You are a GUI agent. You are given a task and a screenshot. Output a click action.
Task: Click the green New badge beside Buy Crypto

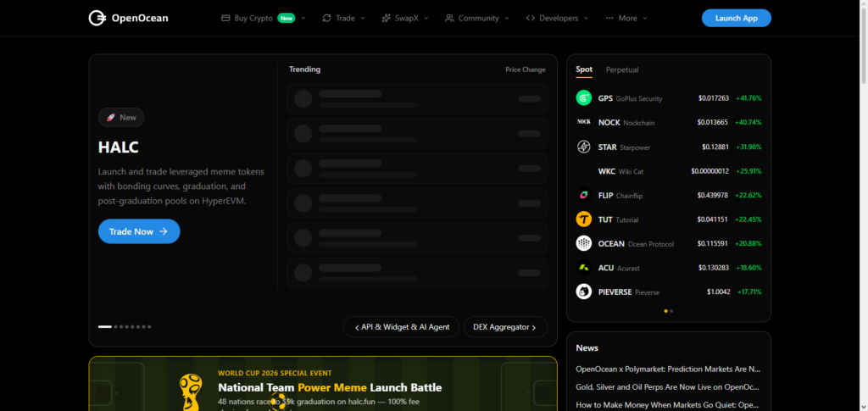pos(287,19)
